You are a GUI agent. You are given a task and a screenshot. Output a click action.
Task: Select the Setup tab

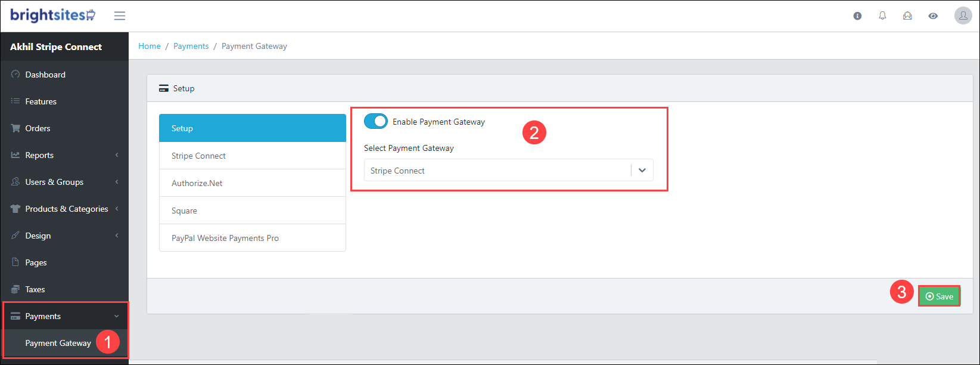pyautogui.click(x=253, y=128)
